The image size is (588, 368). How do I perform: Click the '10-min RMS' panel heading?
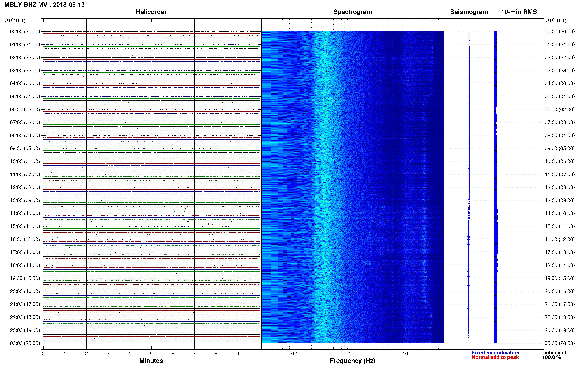[519, 12]
